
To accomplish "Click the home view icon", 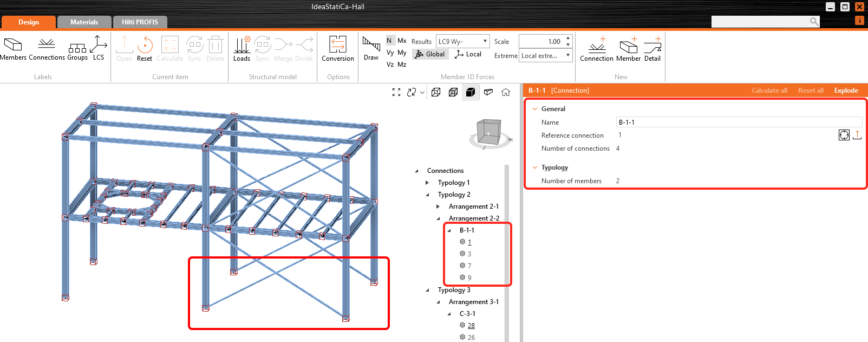I will click(x=506, y=92).
